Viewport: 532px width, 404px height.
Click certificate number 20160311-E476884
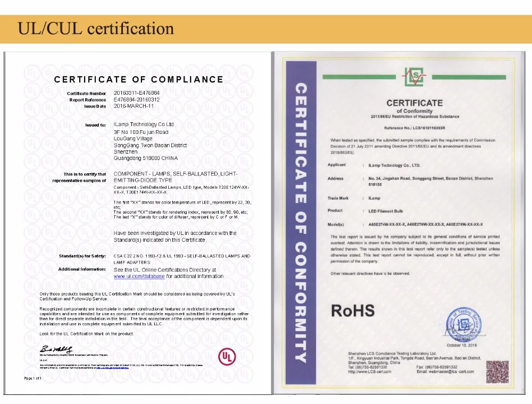coord(136,93)
